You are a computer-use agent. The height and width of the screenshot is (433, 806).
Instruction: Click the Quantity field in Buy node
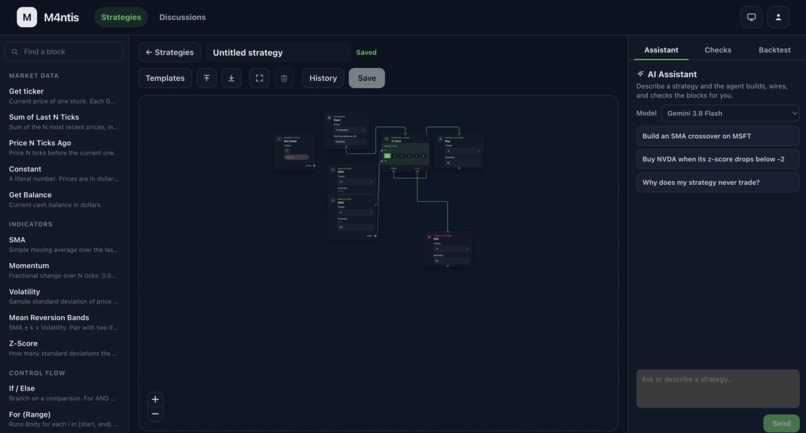pos(463,163)
